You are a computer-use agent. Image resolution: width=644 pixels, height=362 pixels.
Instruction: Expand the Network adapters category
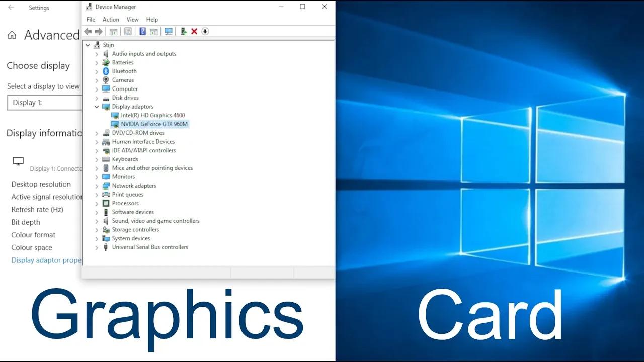click(97, 186)
